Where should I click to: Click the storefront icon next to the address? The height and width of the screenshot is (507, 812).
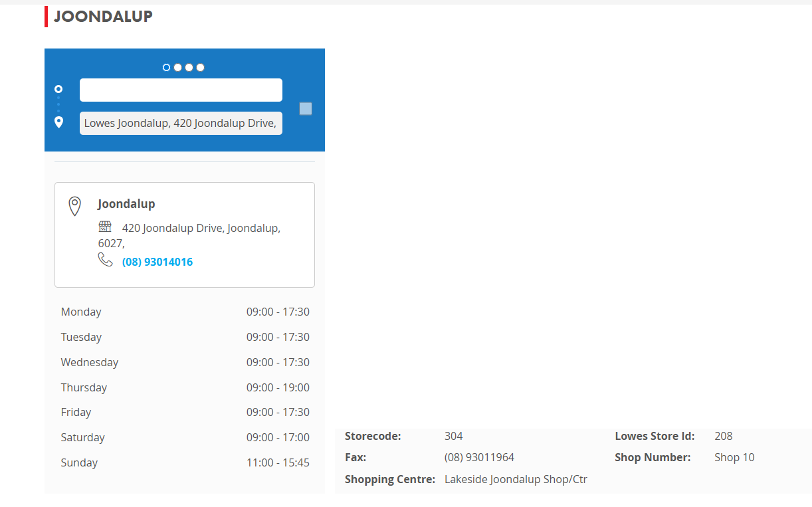[x=105, y=227]
